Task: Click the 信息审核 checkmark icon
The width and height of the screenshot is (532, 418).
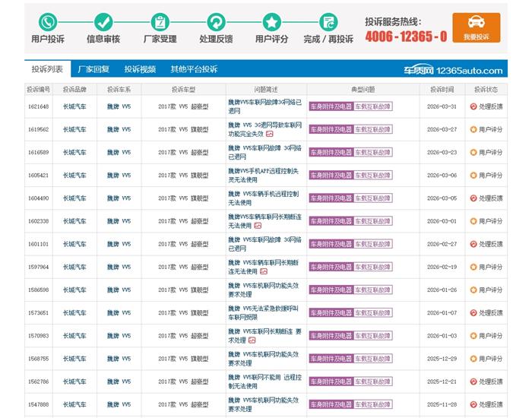Action: [104, 21]
